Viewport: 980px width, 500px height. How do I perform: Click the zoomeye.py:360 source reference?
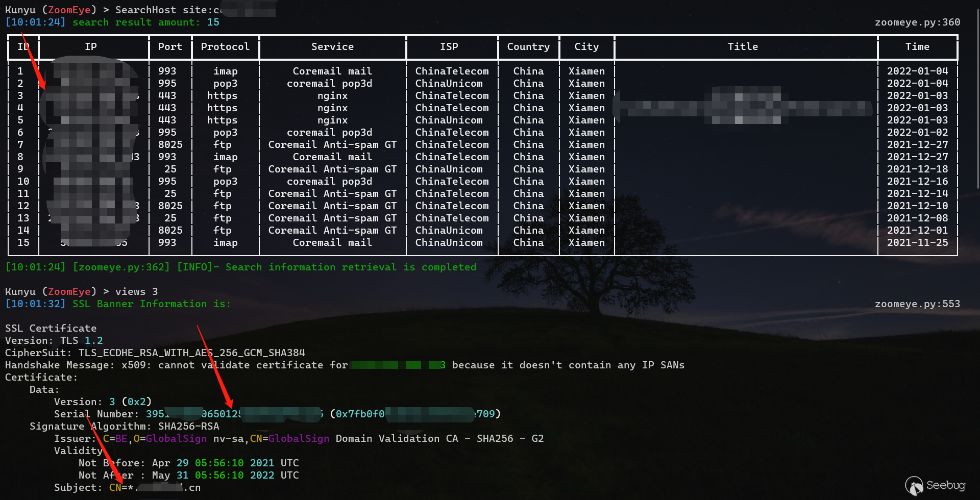coord(917,22)
